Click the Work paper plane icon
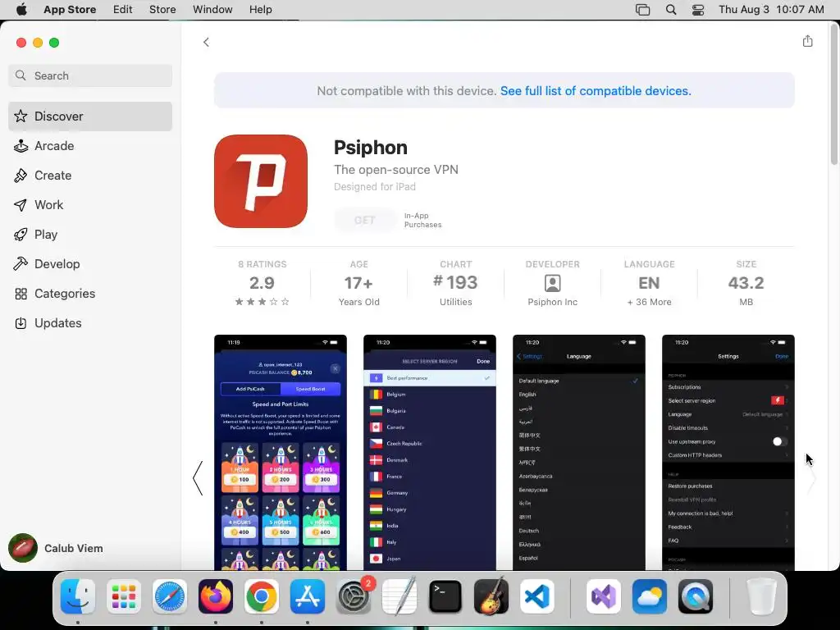 [x=21, y=204]
